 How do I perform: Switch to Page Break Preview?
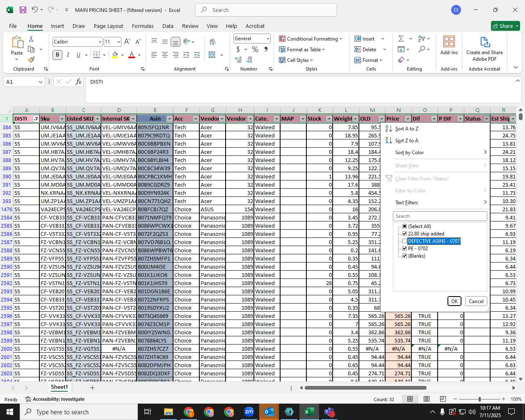[443, 399]
